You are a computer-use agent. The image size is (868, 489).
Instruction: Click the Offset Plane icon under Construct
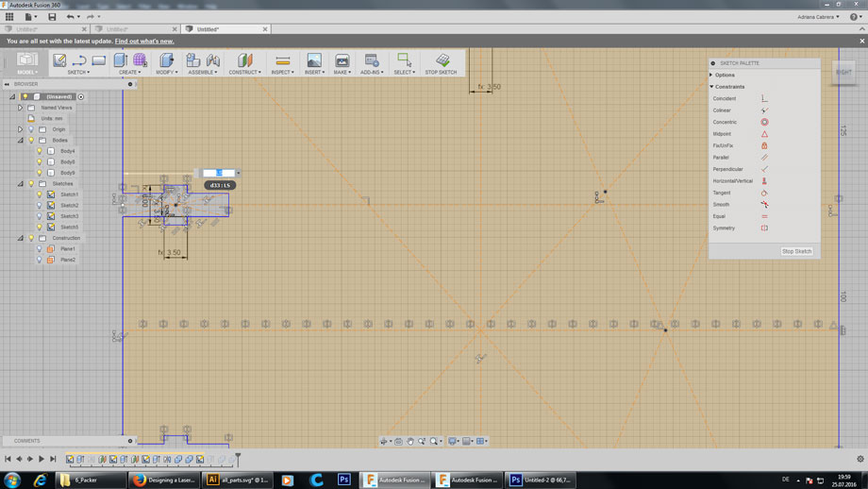pyautogui.click(x=244, y=59)
